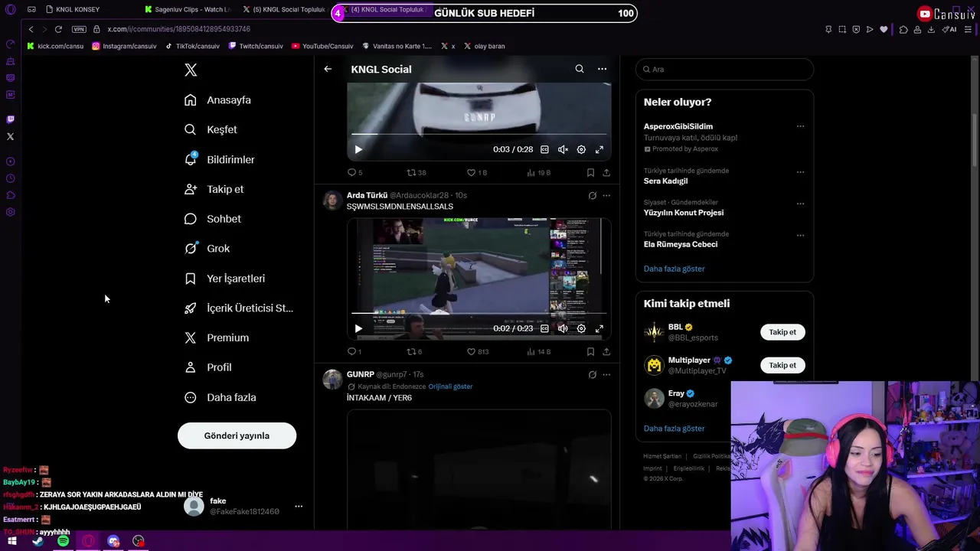Open account options next to fake
This screenshot has height=551, width=980.
[299, 506]
